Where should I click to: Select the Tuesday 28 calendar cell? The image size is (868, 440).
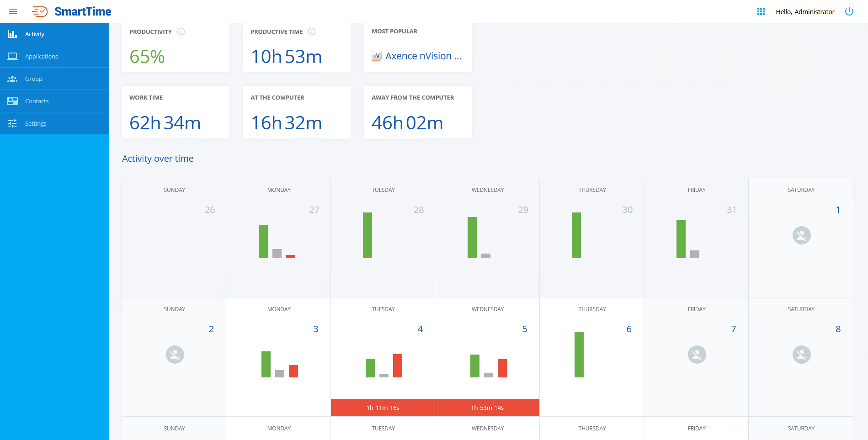383,238
